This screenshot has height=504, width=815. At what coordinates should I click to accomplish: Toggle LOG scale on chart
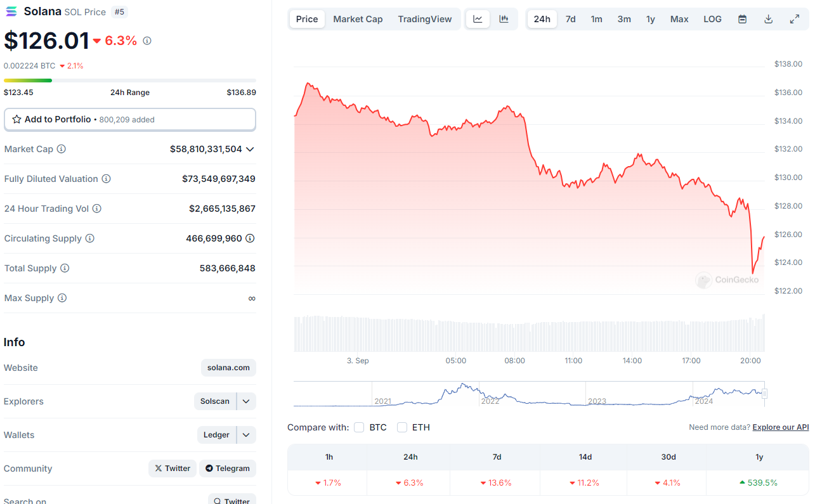click(x=712, y=19)
